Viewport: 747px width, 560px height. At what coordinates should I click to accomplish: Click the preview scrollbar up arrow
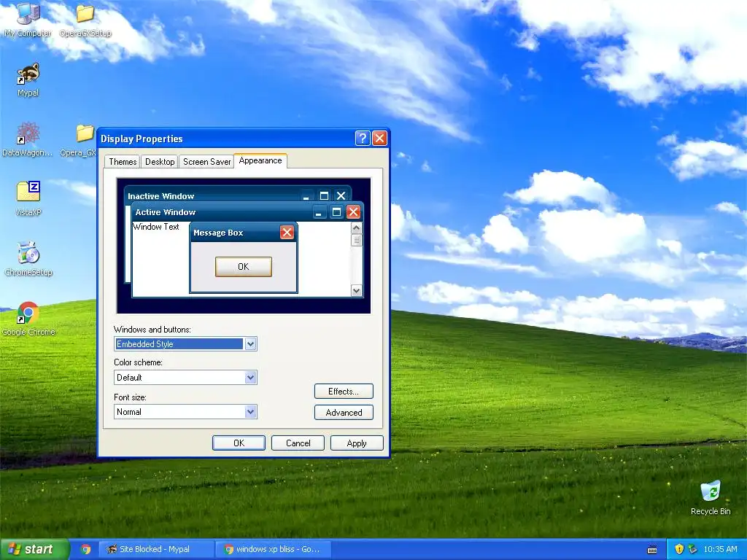356,228
